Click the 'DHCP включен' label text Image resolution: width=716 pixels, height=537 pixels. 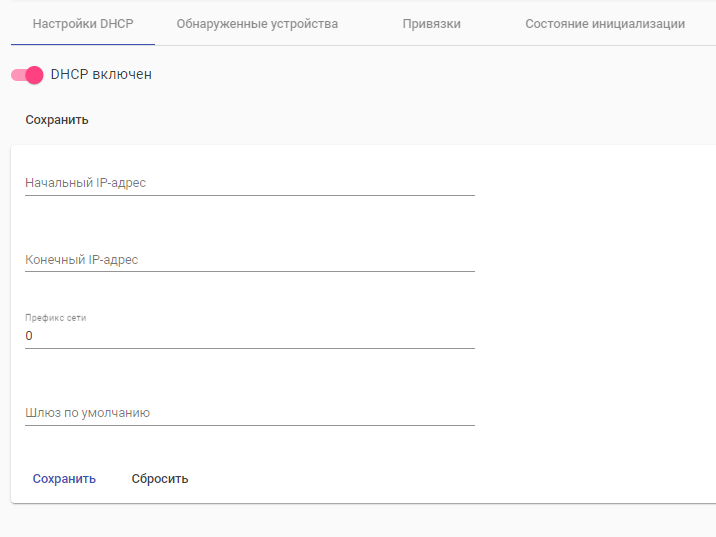tap(101, 74)
